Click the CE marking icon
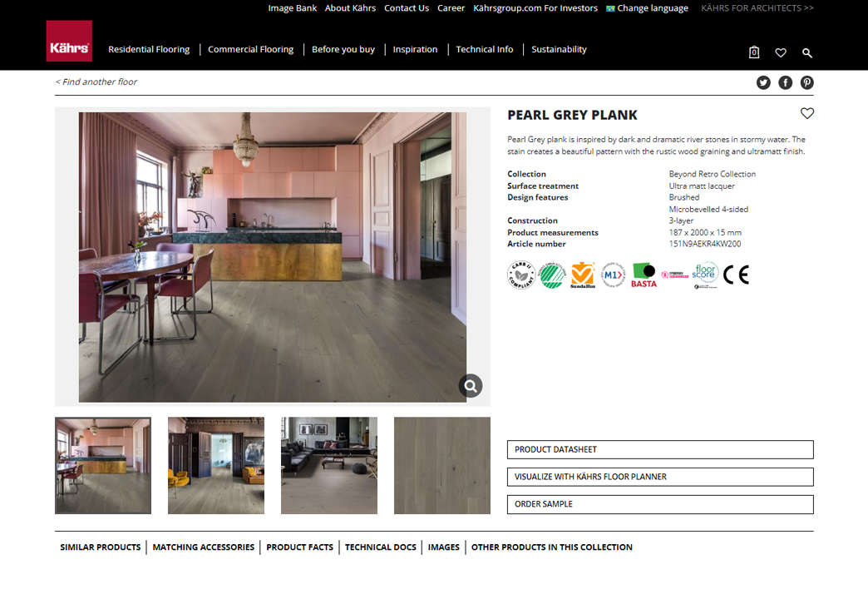 coord(737,275)
